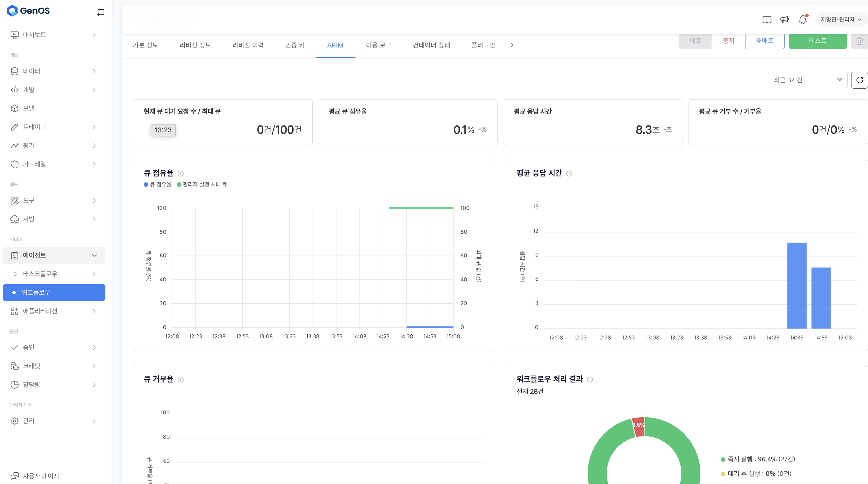Open the announcements megaphone icon
868x484 pixels.
click(784, 19)
